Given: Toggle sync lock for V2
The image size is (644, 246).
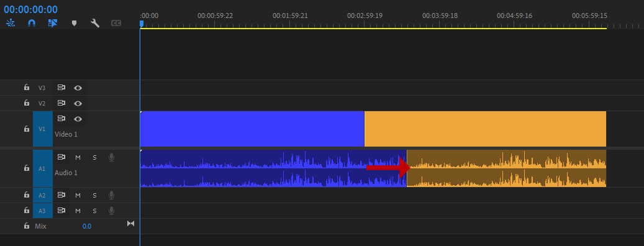Looking at the screenshot, I should pyautogui.click(x=61, y=102).
